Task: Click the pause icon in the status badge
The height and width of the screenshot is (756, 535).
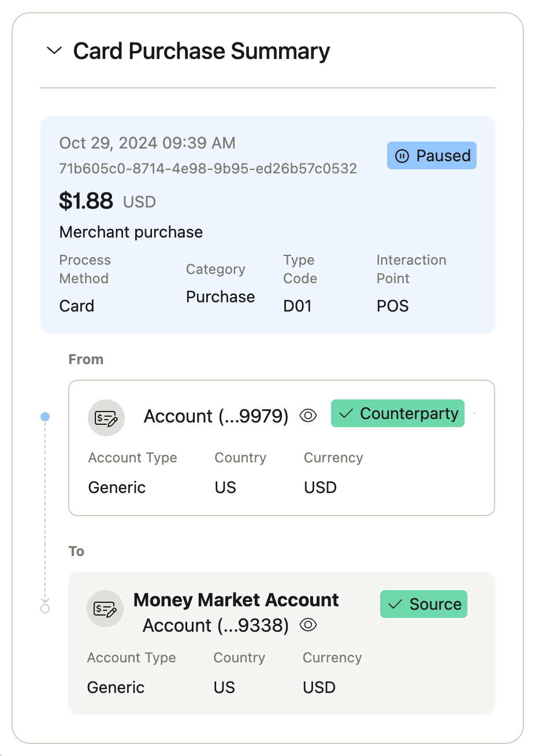Action: 402,156
